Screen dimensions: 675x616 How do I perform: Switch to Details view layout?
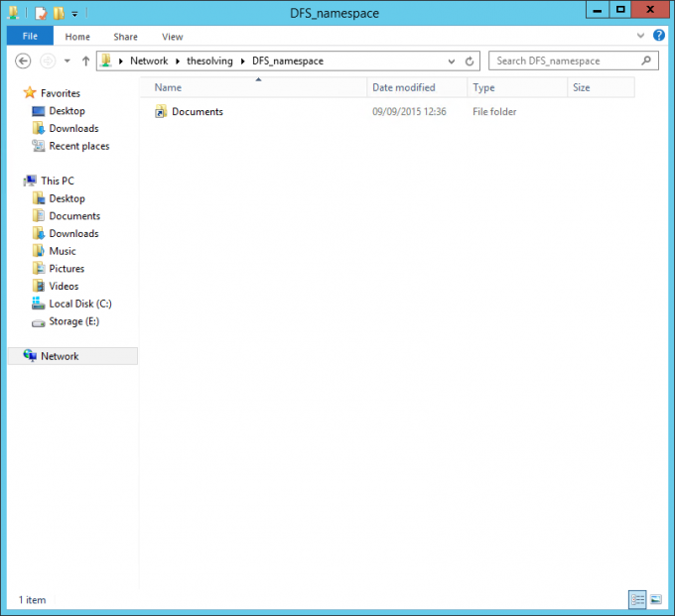click(x=636, y=600)
